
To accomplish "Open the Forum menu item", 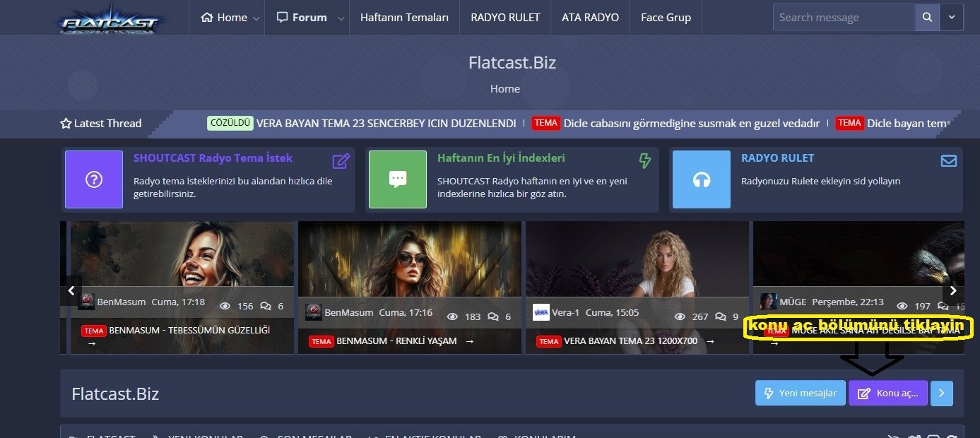I will pos(302,18).
